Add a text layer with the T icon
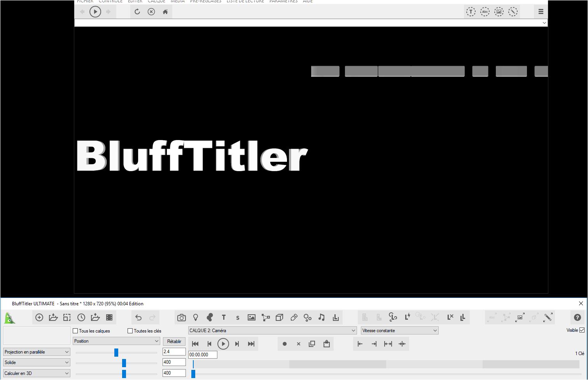 pyautogui.click(x=224, y=317)
